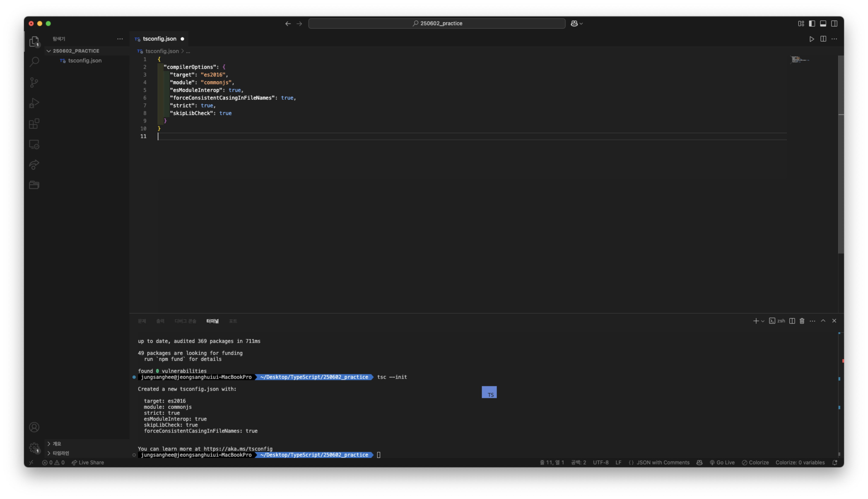Click the editor minimap preview
The height and width of the screenshot is (499, 868).
[x=799, y=60]
